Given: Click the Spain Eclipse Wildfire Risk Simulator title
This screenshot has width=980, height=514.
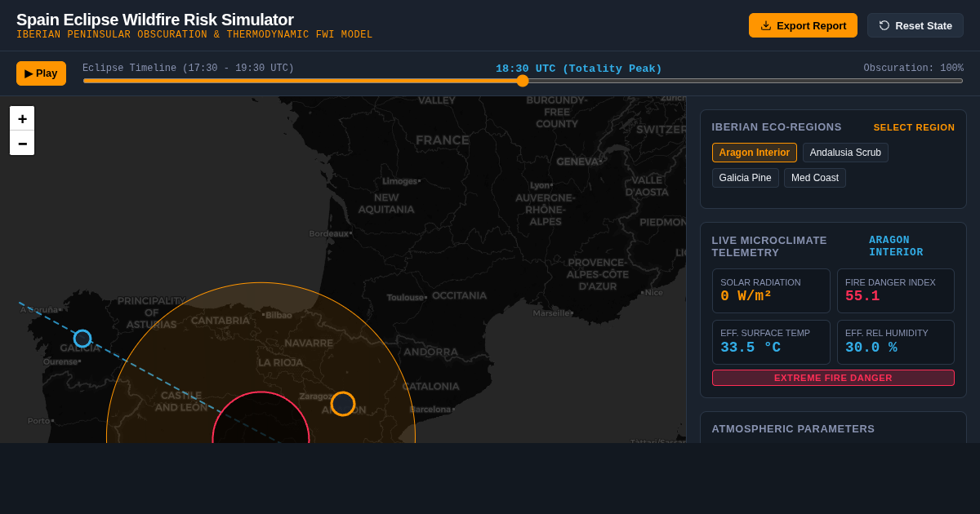Looking at the screenshot, I should (155, 20).
